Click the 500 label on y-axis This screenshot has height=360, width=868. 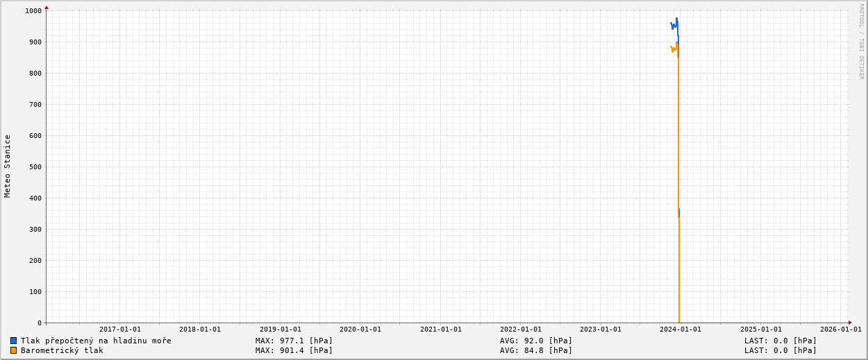35,166
